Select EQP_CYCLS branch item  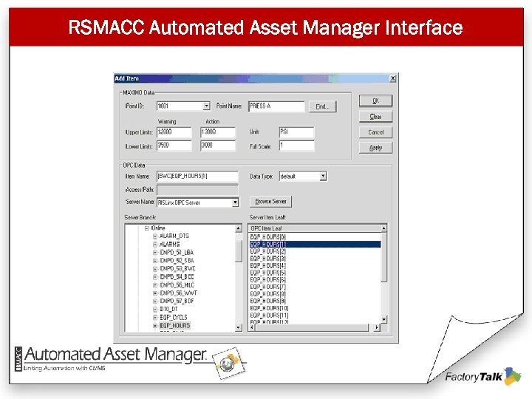174,317
